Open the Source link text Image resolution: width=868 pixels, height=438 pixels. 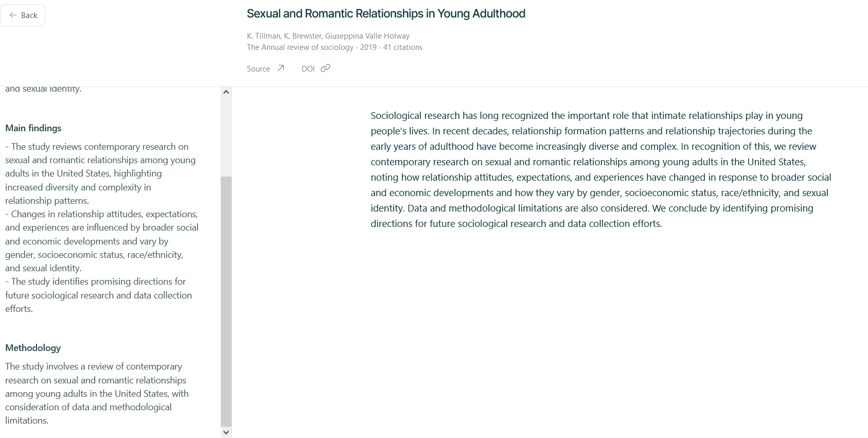(258, 69)
